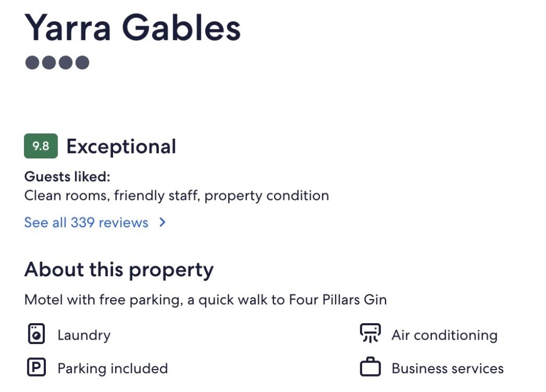Select the last property rating dot
The height and width of the screenshot is (392, 546).
[82, 63]
